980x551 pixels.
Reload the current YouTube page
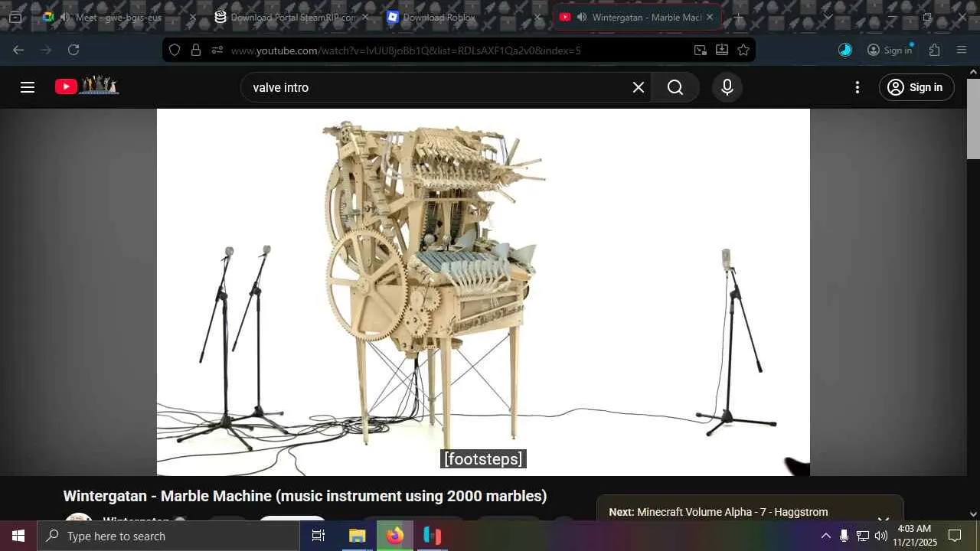pyautogui.click(x=73, y=50)
